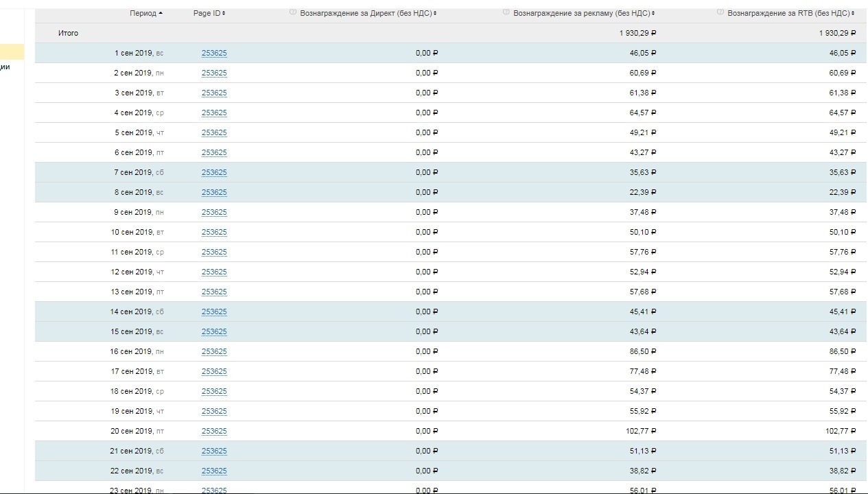Image resolution: width=868 pixels, height=494 pixels.
Task: Click the date cell 19 сен 2019, чт
Action: point(137,411)
